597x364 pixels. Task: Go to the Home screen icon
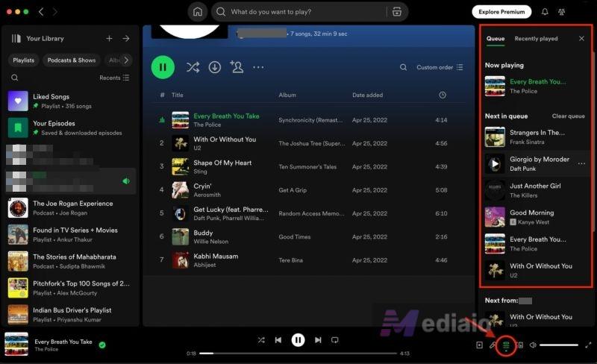point(197,12)
